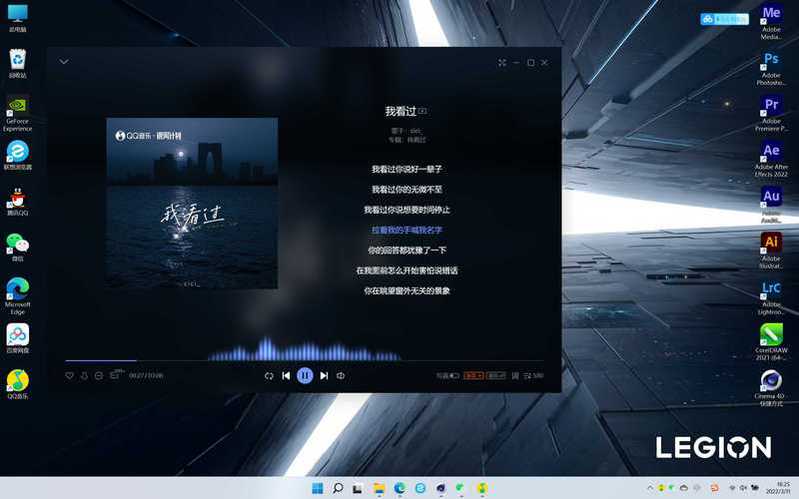799x499 pixels.
Task: Click the volume speaker icon
Action: pyautogui.click(x=341, y=376)
